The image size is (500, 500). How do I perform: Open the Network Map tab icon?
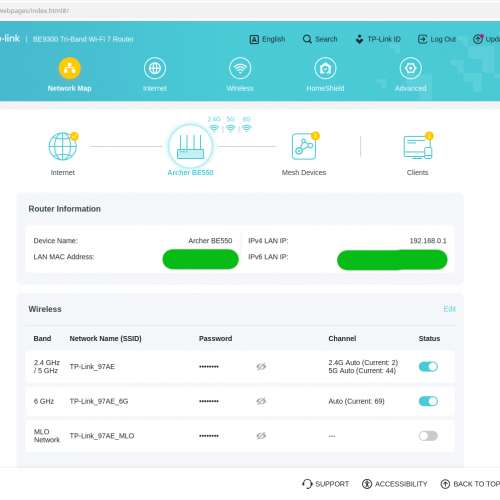(69, 68)
